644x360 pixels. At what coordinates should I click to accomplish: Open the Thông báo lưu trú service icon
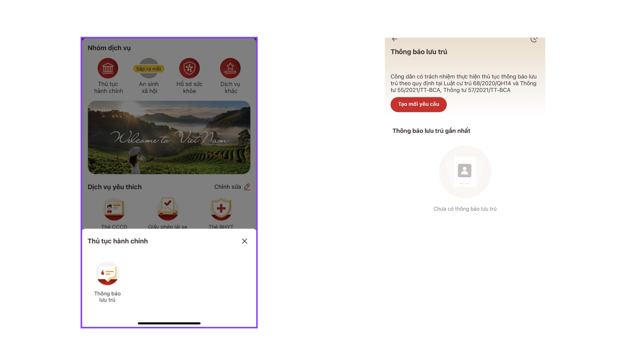tap(108, 274)
